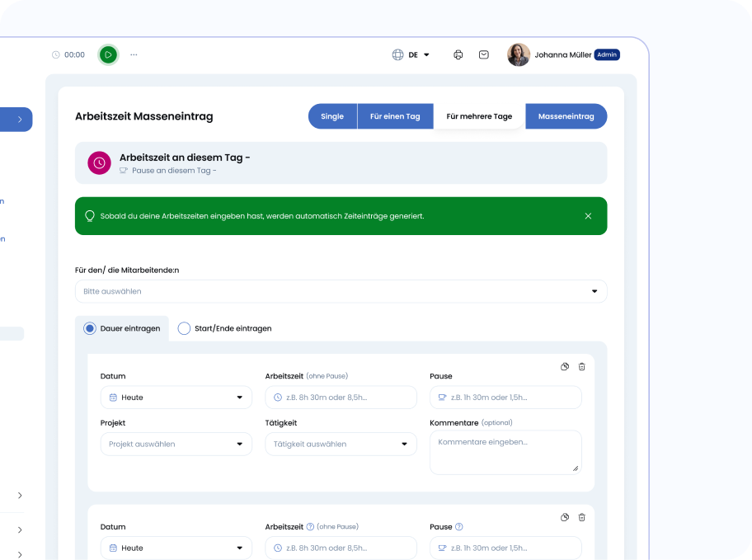Switch to the Masseneintrag tab
The width and height of the screenshot is (752, 560).
pos(566,116)
